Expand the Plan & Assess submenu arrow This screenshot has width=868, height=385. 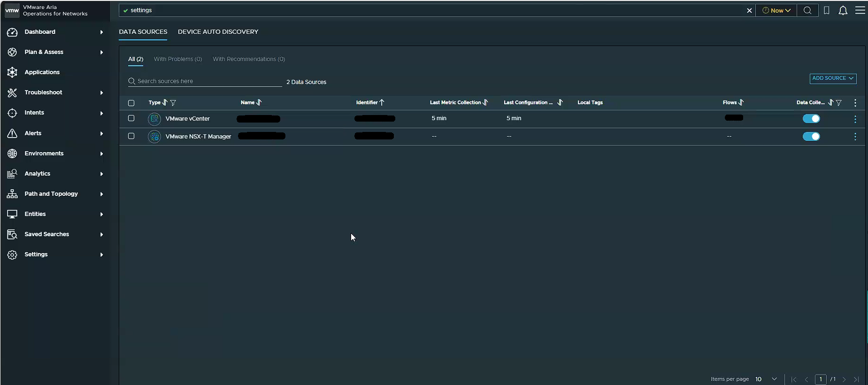click(x=101, y=52)
